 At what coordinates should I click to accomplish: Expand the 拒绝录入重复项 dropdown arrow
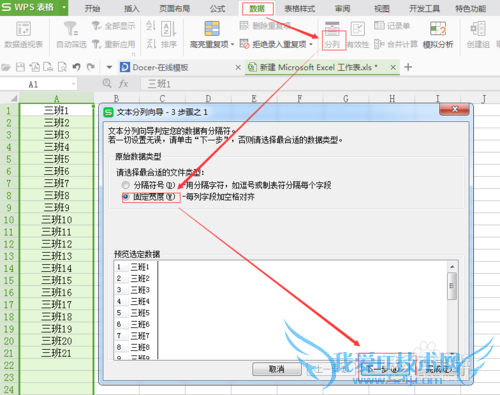tap(311, 44)
